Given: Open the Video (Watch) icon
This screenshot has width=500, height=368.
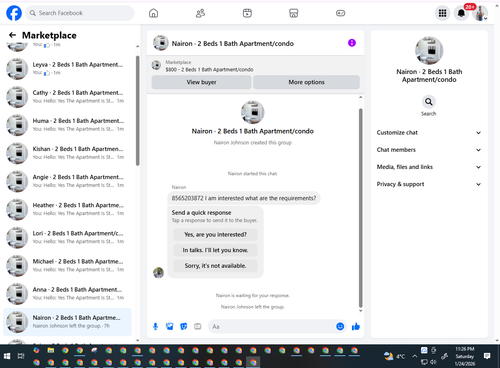Looking at the screenshot, I should [x=247, y=13].
